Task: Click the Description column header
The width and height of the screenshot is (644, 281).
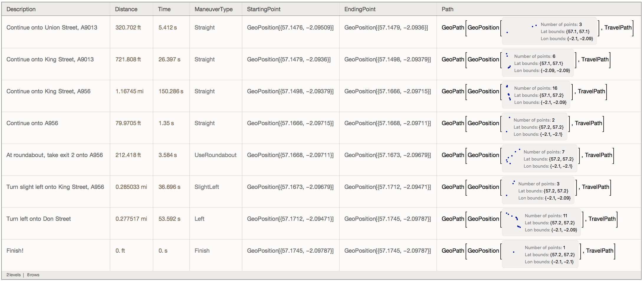Action: click(x=21, y=9)
